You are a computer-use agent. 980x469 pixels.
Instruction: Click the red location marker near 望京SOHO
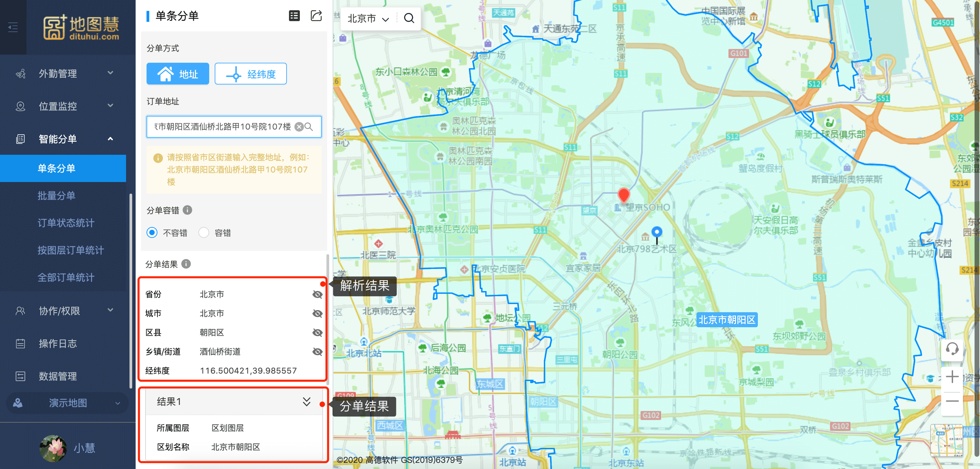624,195
